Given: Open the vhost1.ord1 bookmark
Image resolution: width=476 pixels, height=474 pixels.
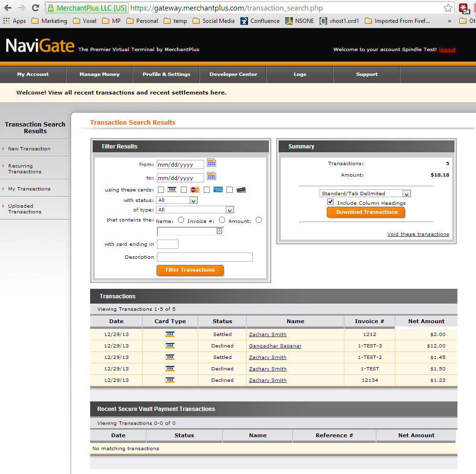Looking at the screenshot, I should tap(340, 21).
